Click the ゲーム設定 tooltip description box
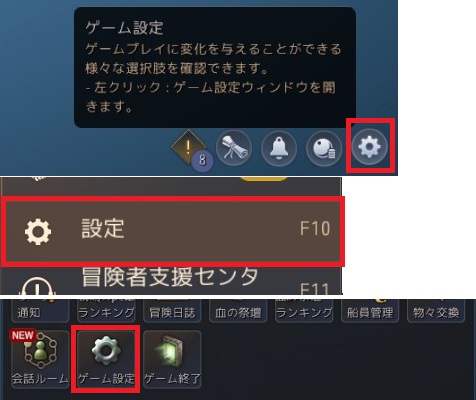This screenshot has height=400, width=476. [215, 68]
